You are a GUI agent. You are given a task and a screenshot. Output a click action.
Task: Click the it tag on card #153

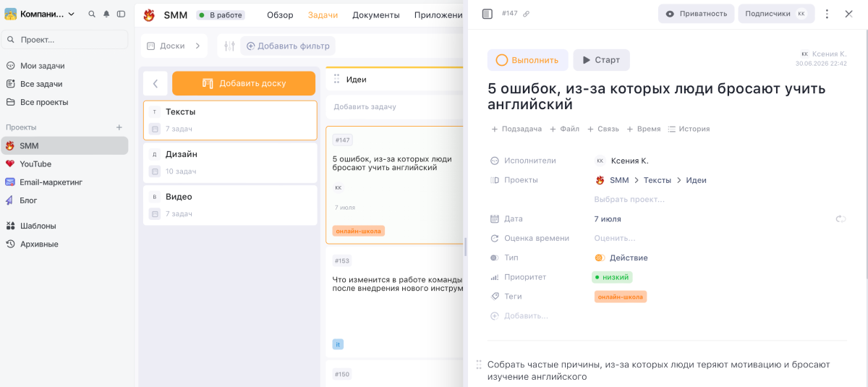[338, 344]
